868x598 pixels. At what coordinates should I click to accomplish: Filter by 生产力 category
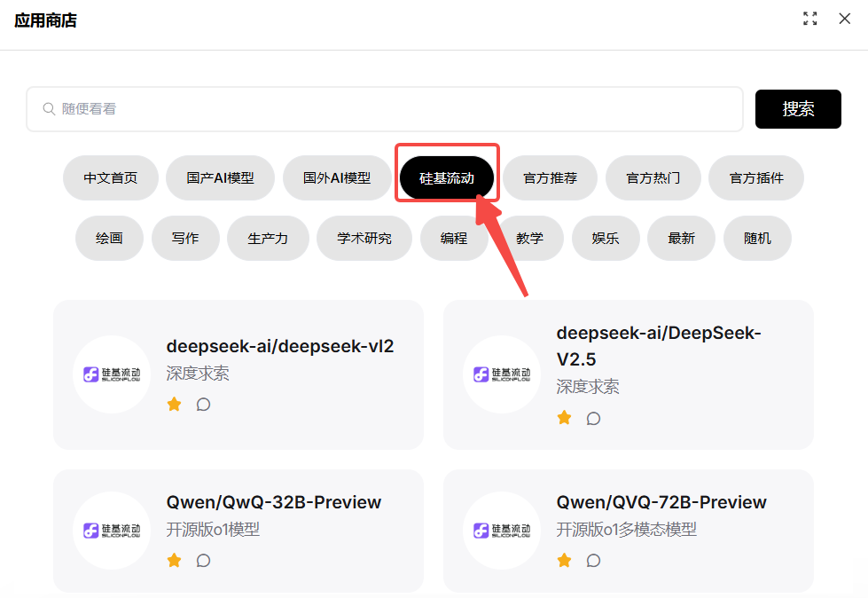pos(268,238)
